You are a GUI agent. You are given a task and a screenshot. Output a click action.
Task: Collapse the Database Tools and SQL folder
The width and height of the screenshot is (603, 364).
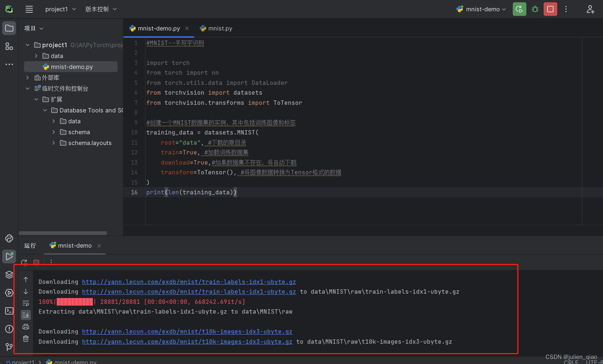[x=45, y=110]
